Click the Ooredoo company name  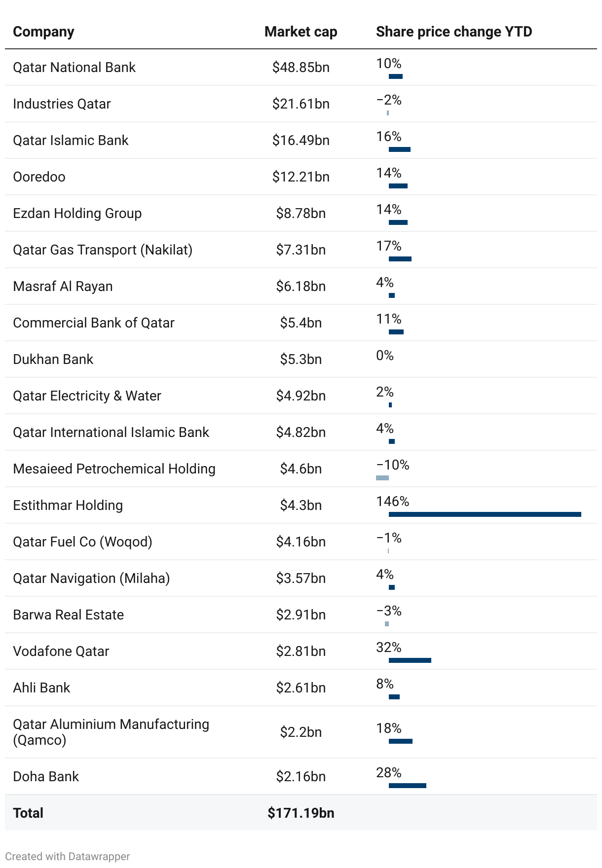click(39, 177)
